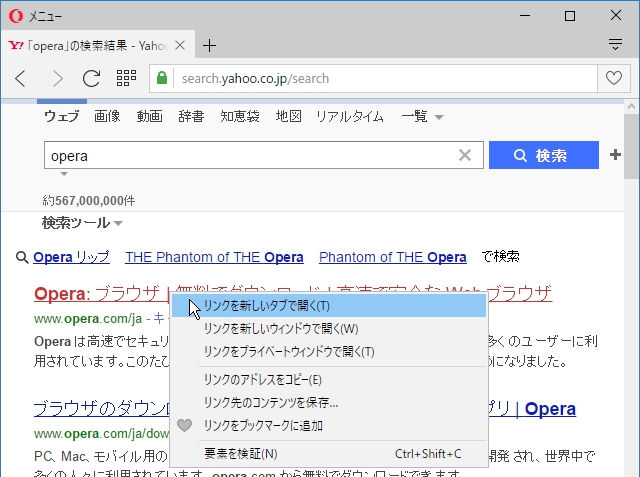Viewport: 640px width, 477px height.
Task: Choose 要素を検証(N)
Action: click(329, 453)
